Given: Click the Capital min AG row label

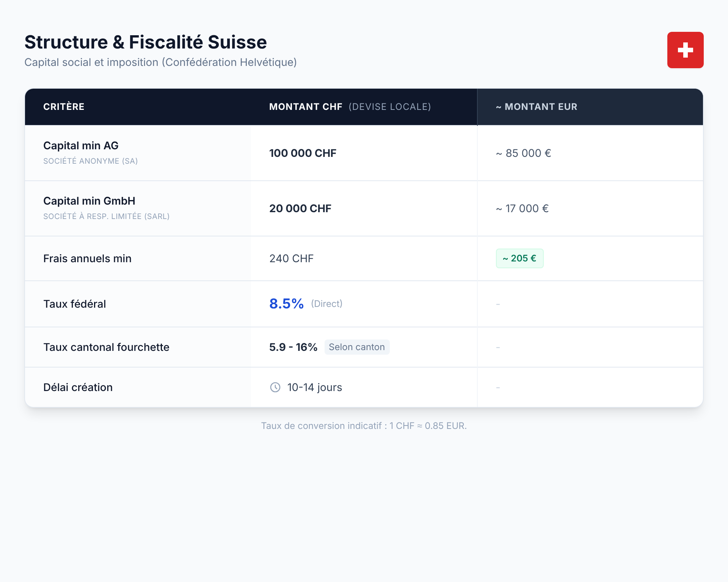Looking at the screenshot, I should click(x=81, y=146).
